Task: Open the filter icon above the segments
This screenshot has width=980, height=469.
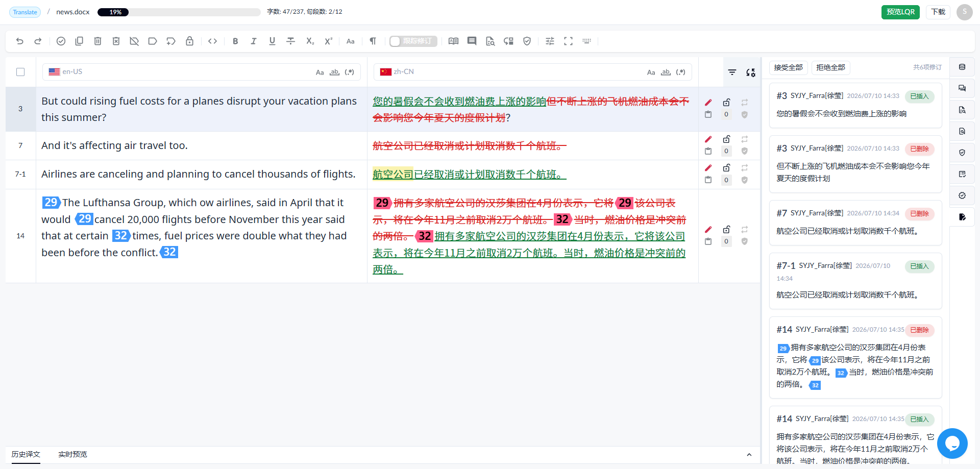Action: pyautogui.click(x=732, y=72)
